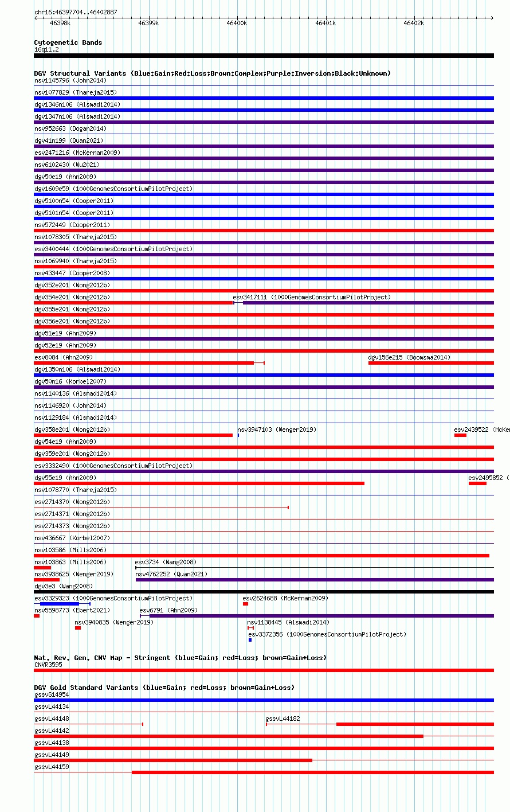510x812 pixels.
Task: Select the Nat. Rev. Gen. CNV Map track title
Action: click(180, 658)
